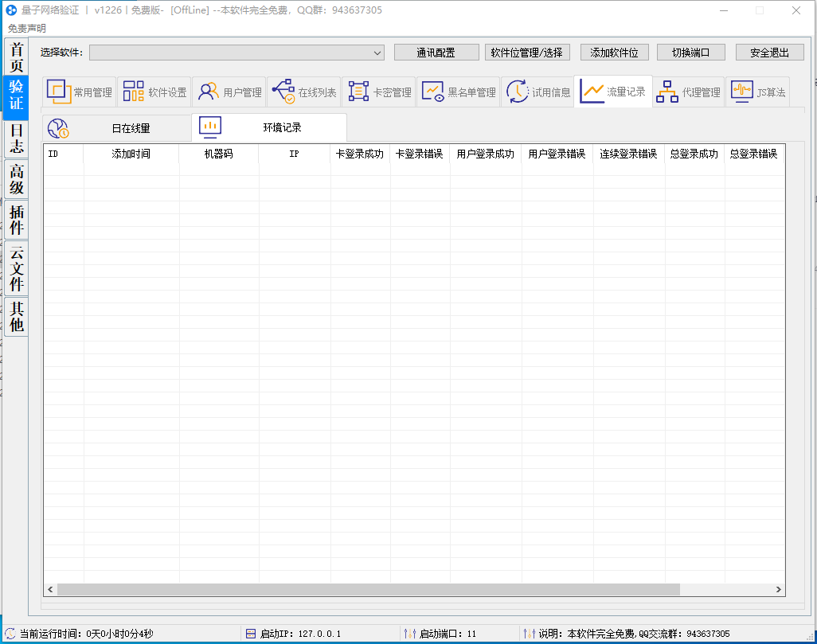This screenshot has width=817, height=644.
Task: Open 卡密管理 (Card Key Management)
Action: (380, 91)
